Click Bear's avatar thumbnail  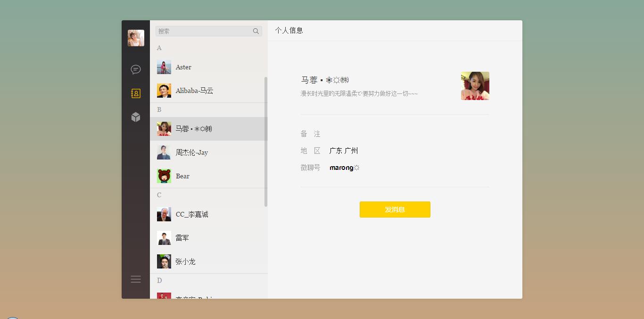pyautogui.click(x=164, y=176)
